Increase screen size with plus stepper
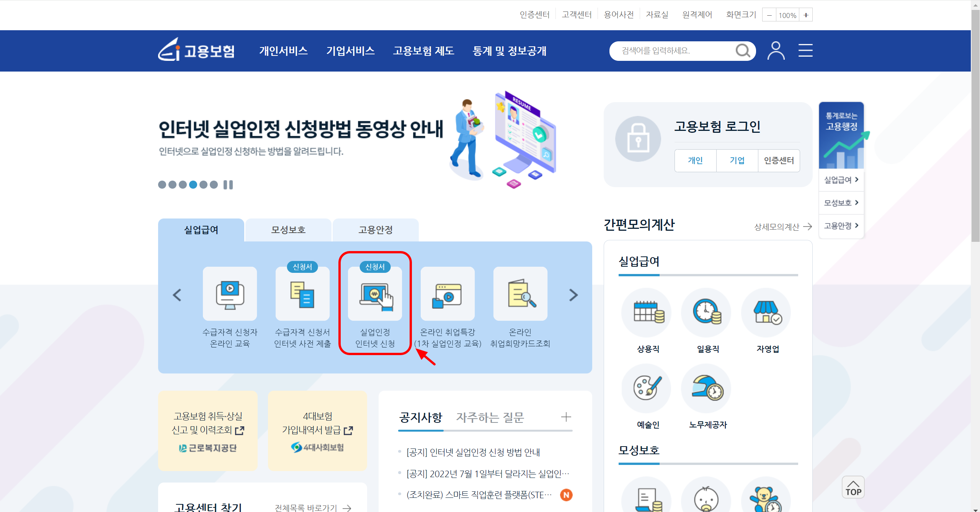Viewport: 980px width, 512px height. (x=806, y=15)
